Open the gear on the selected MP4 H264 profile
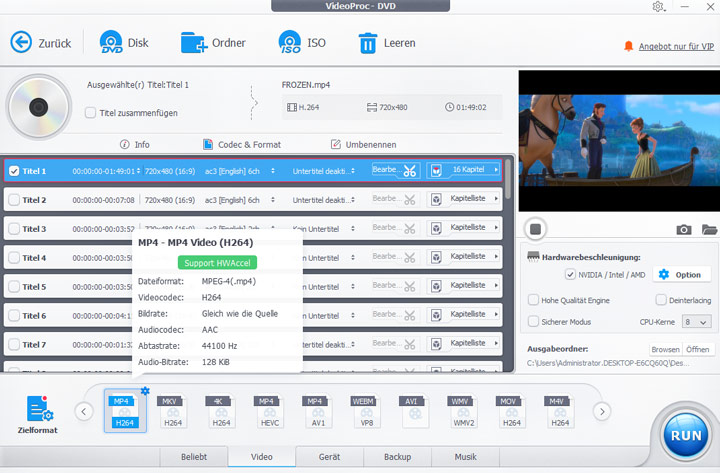720x473 pixels. (x=145, y=391)
